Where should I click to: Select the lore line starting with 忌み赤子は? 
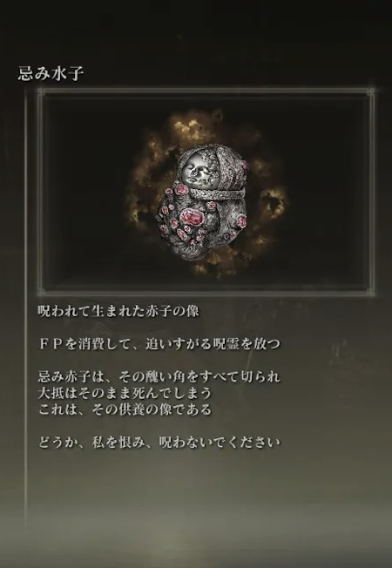coord(159,376)
